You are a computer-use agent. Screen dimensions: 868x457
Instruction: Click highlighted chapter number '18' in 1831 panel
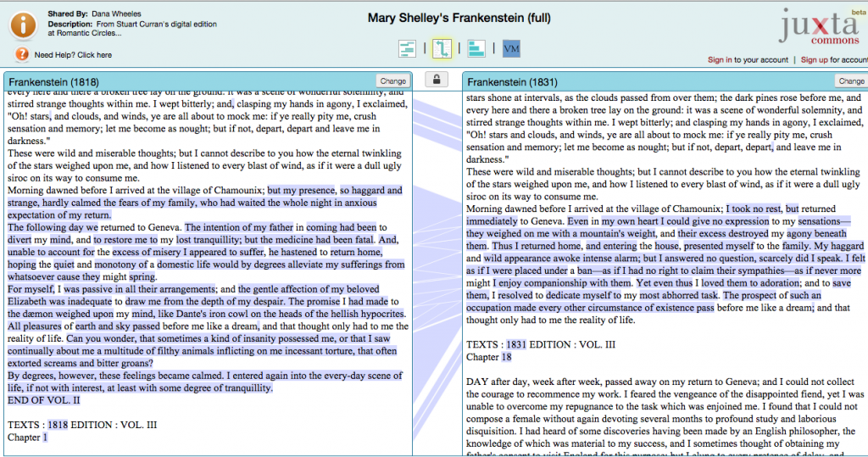pos(507,357)
